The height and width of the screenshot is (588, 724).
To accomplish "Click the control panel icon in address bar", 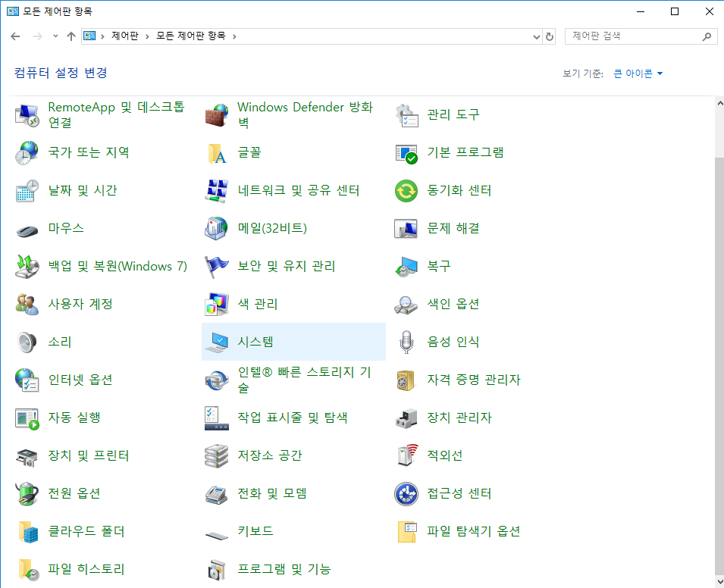I will pyautogui.click(x=89, y=36).
